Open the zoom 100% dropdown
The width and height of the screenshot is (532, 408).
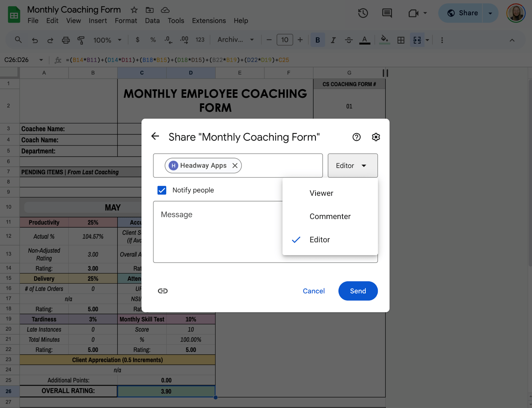click(x=107, y=40)
